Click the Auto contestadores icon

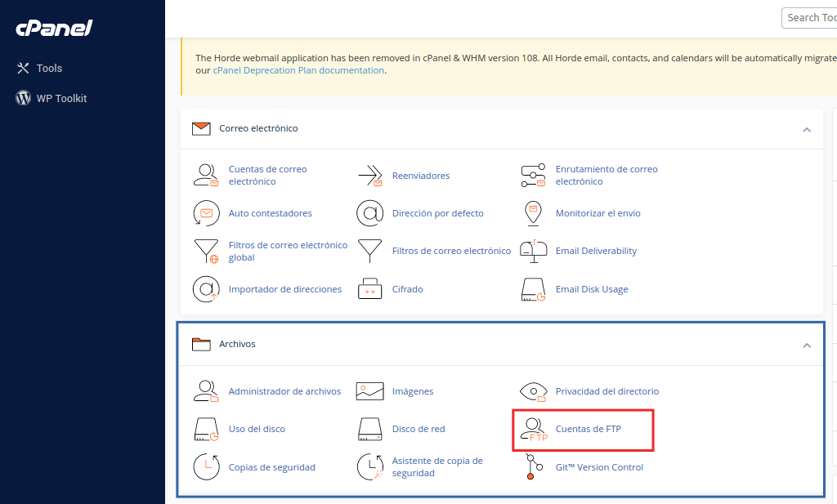(x=206, y=213)
